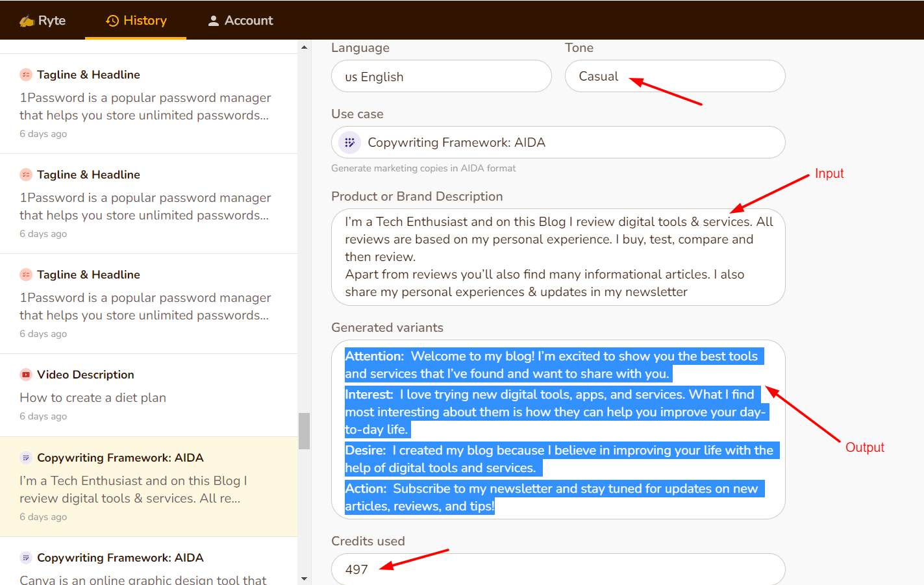The height and width of the screenshot is (585, 924).
Task: Open the Tone field showing Casual
Action: [x=674, y=77]
